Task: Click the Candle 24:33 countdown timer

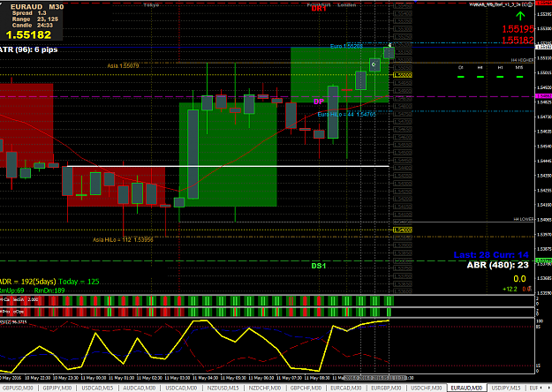Action: (33, 26)
